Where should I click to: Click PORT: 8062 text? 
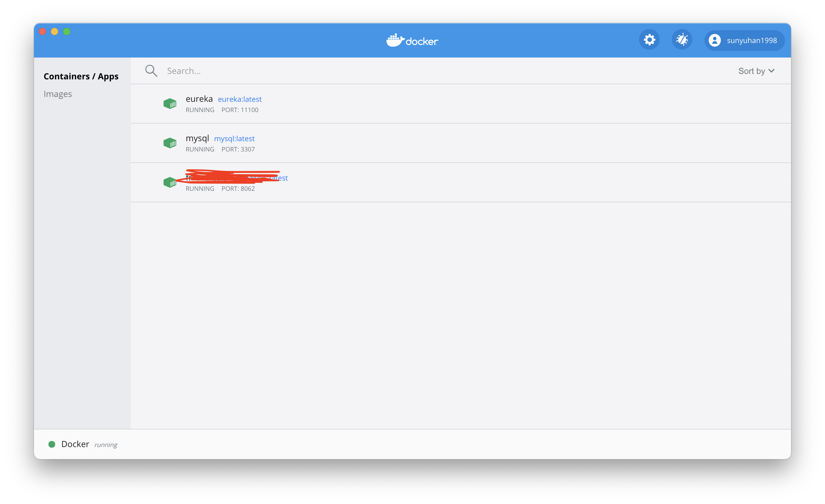238,188
